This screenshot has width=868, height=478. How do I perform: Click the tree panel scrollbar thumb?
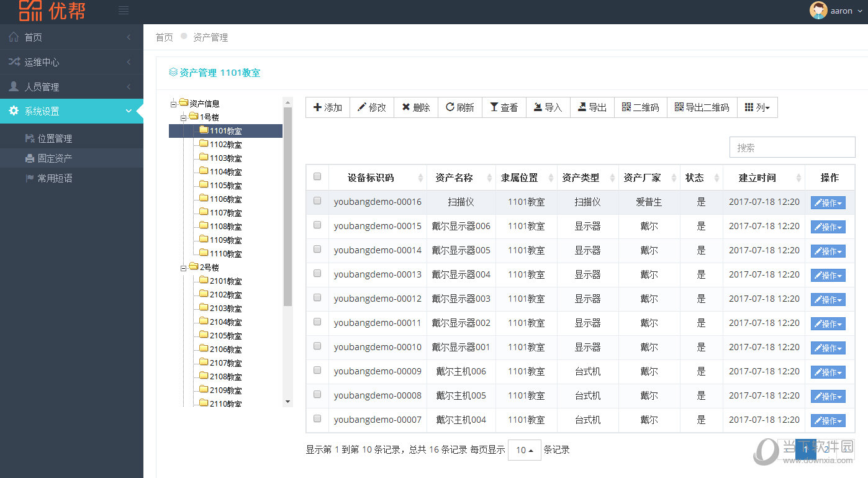(287, 207)
